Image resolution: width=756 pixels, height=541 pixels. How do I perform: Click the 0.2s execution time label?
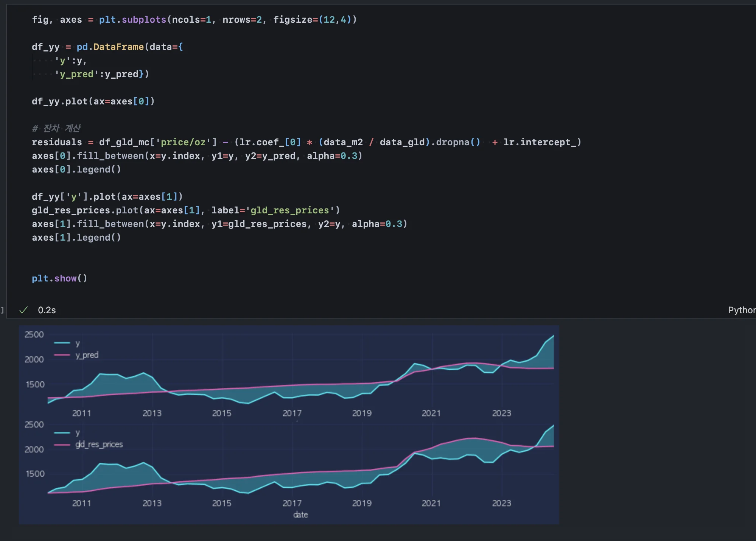pos(47,310)
